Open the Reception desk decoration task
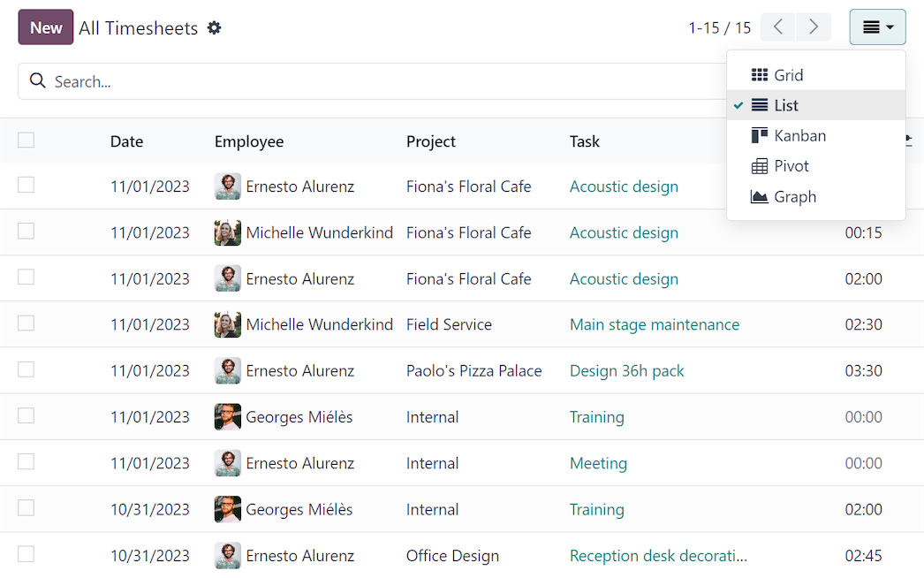 click(661, 555)
